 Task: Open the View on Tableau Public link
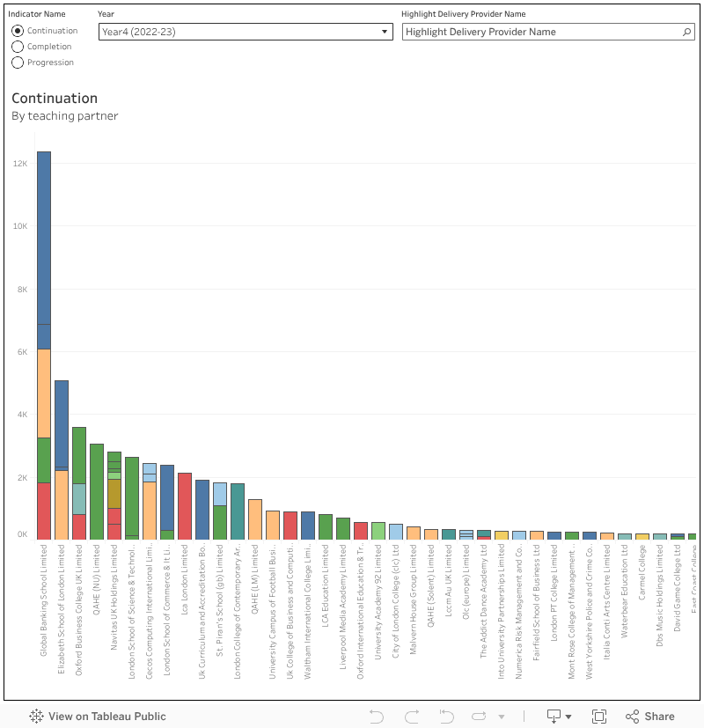[98, 717]
